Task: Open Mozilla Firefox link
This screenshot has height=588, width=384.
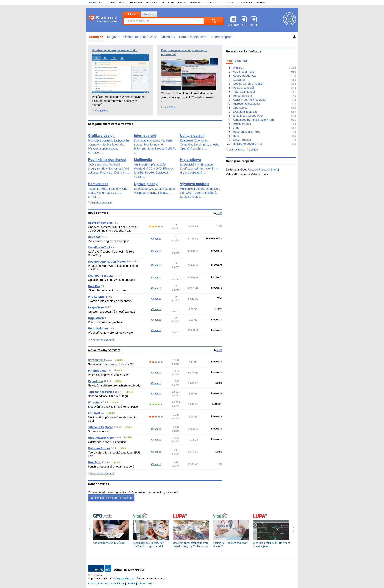Action: tap(242, 124)
